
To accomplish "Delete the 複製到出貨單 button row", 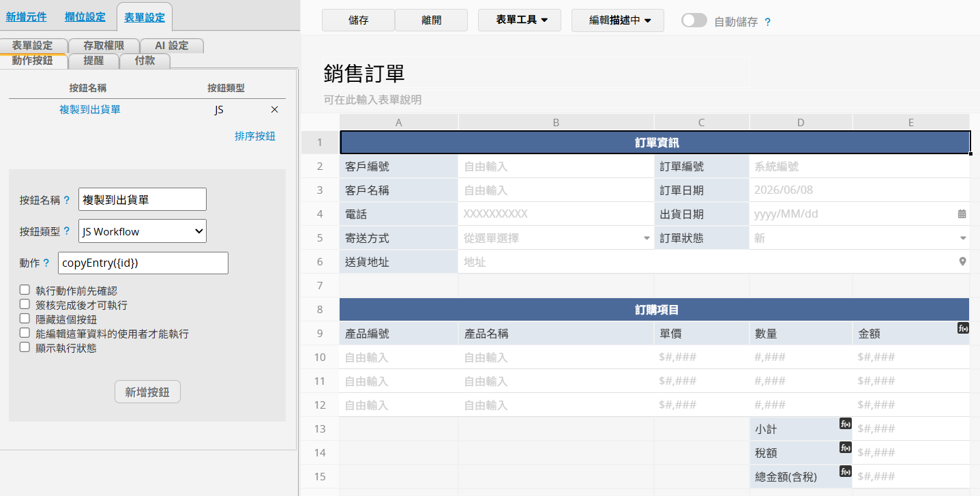I will coord(275,110).
